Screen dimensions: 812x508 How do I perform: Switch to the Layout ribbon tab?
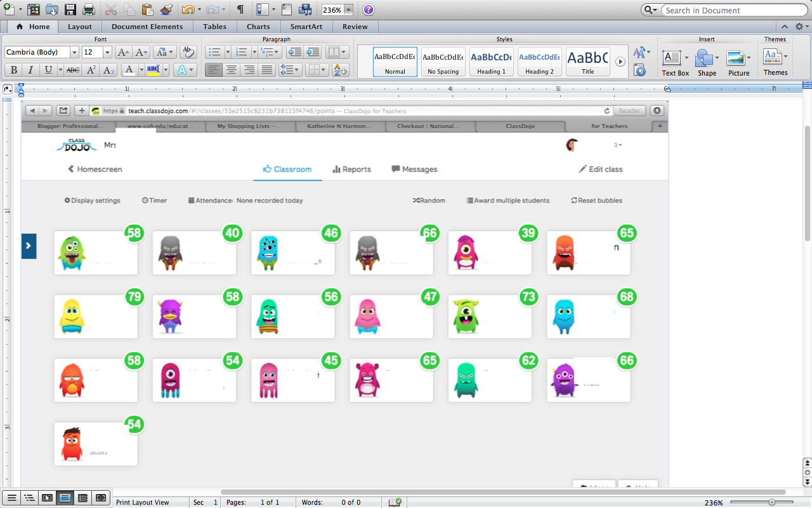pos(80,27)
